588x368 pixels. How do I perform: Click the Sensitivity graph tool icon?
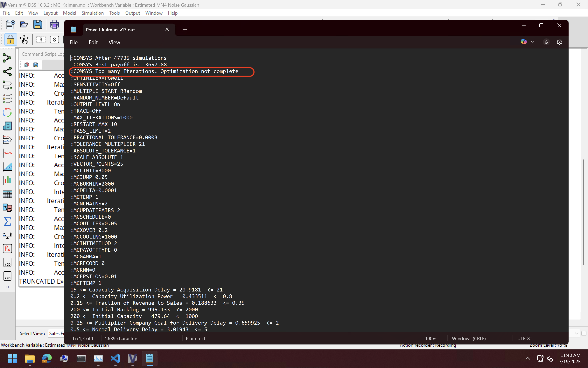pos(7,167)
